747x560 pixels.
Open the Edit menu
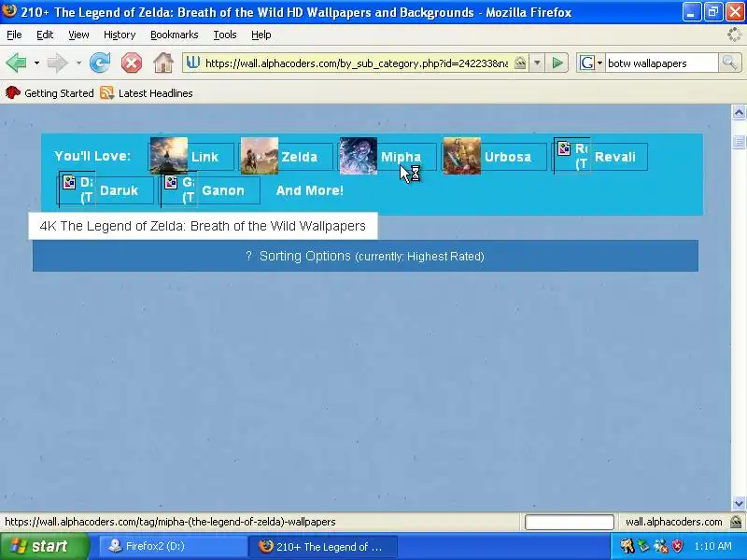coord(45,35)
